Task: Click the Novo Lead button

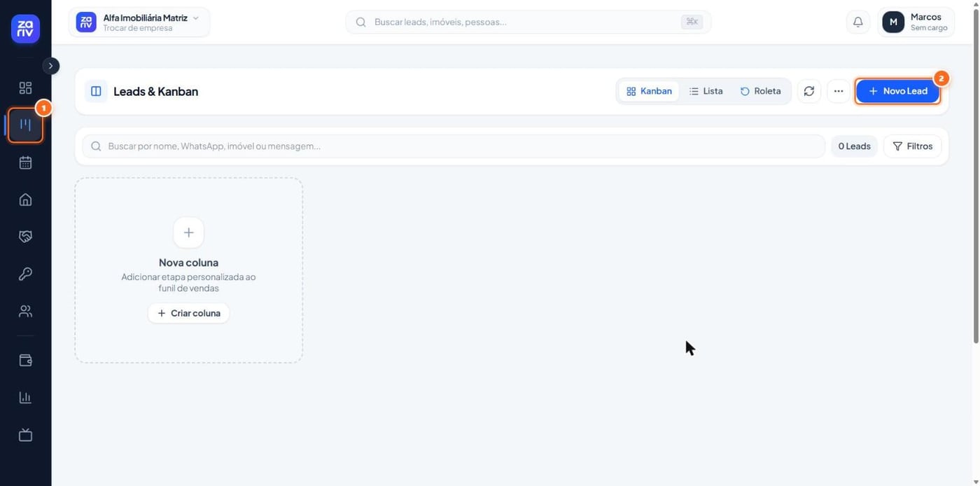Action: [897, 91]
